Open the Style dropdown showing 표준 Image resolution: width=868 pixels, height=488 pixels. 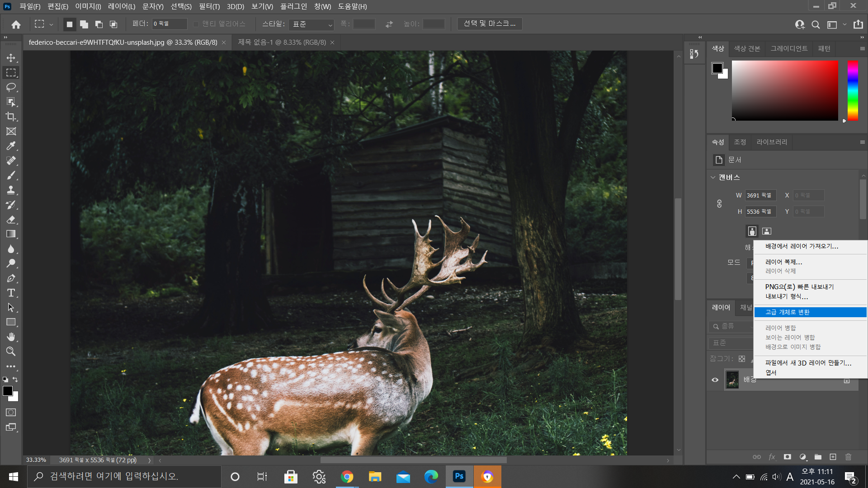click(x=312, y=24)
